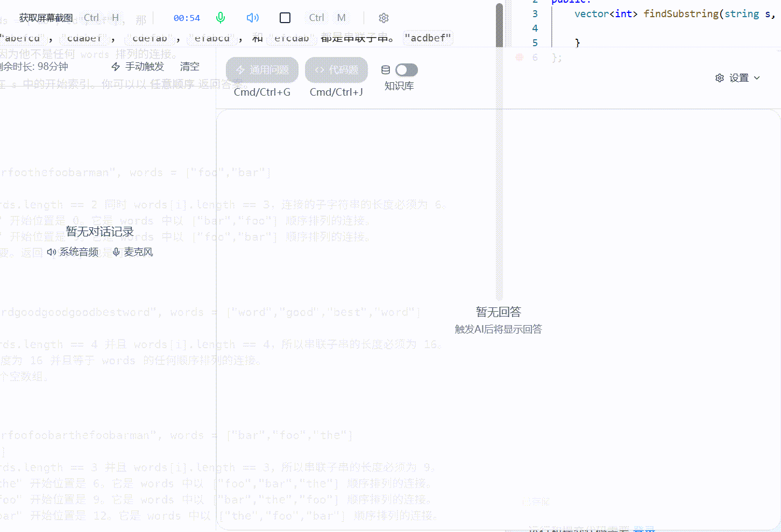Click 清空 to clear conversation
Image resolution: width=781 pixels, height=532 pixels.
[x=189, y=67]
